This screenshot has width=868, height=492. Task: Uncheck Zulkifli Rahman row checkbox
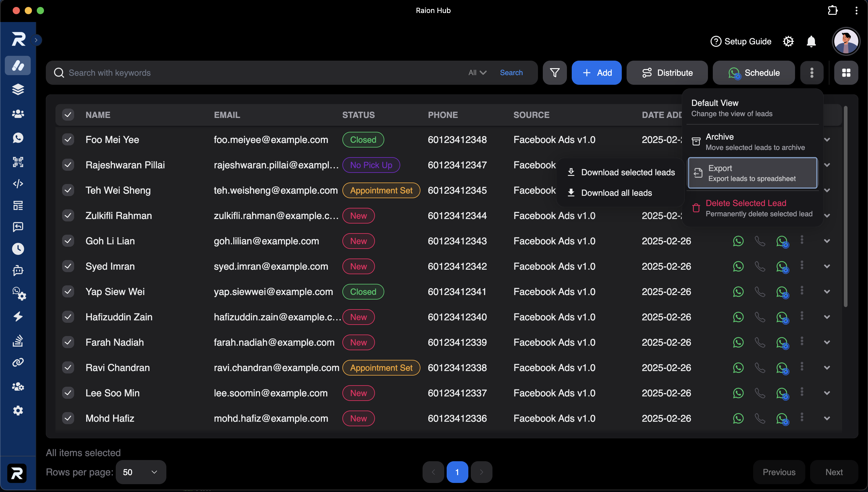(68, 216)
